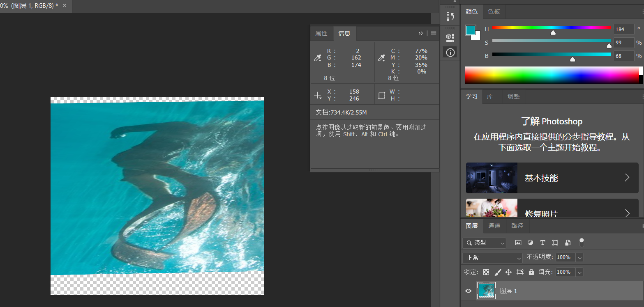Select the eyedropper icon in Info panel

point(318,57)
